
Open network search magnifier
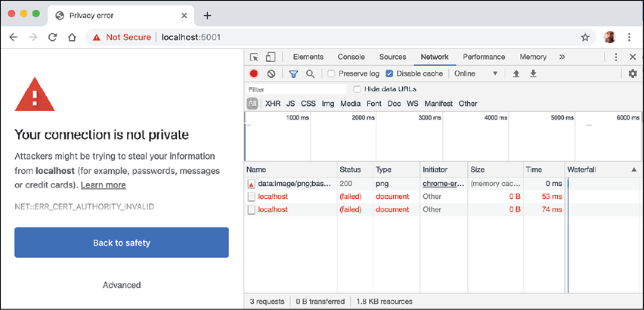click(x=311, y=74)
